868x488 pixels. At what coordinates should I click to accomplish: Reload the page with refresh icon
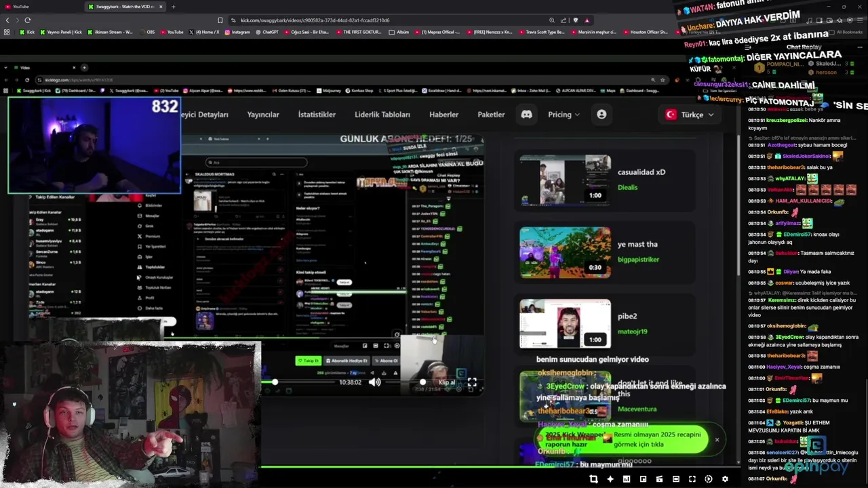(27, 20)
